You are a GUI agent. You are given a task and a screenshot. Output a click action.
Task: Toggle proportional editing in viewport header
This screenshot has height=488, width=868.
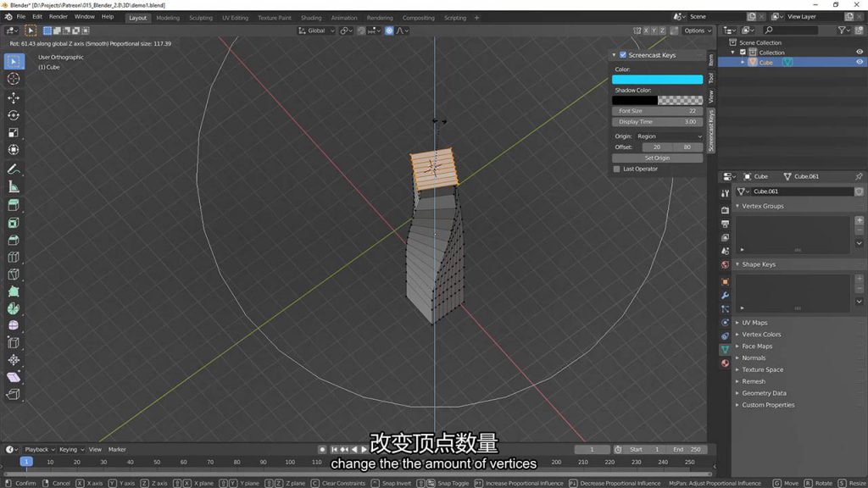tap(389, 31)
